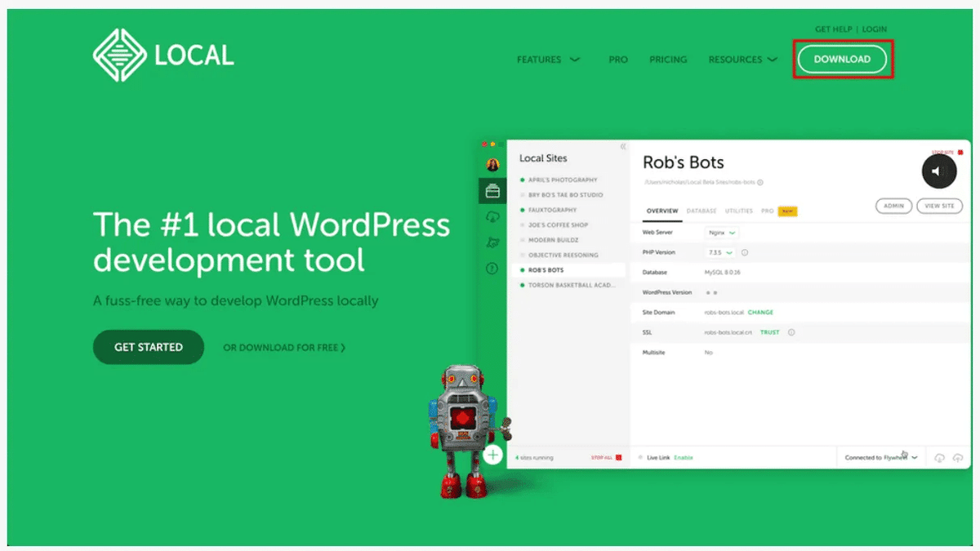This screenshot has height=551, width=980.
Task: Click the cloud upload push icon
Action: click(x=958, y=458)
